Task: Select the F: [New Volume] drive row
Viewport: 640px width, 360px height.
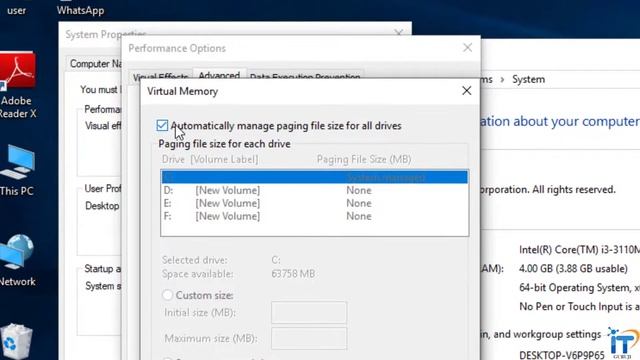Action: pyautogui.click(x=315, y=216)
